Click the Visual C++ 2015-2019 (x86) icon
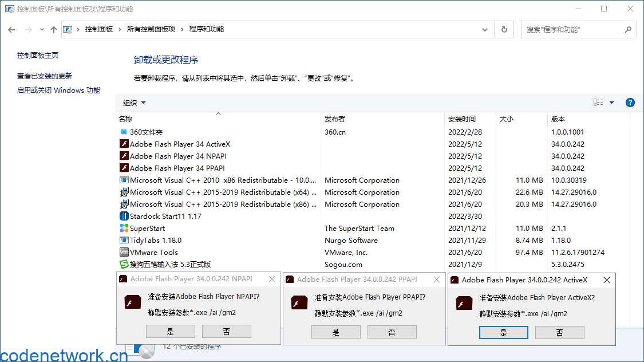 (124, 204)
